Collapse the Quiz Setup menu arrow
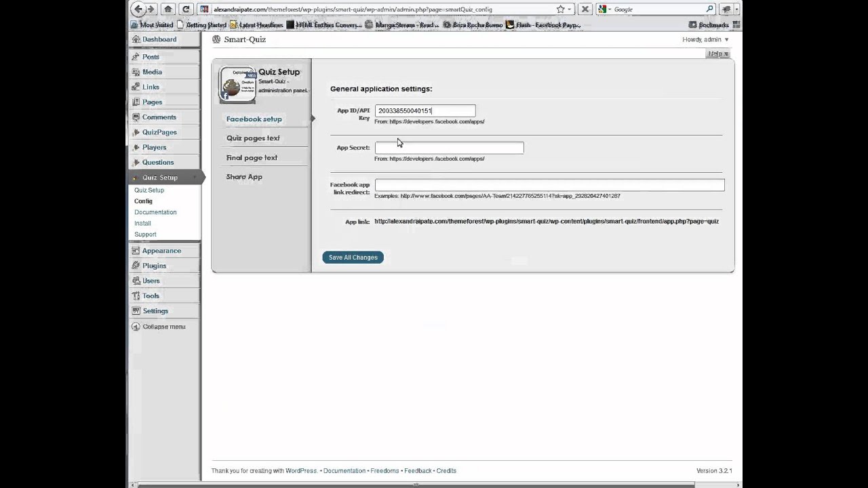 click(x=195, y=178)
